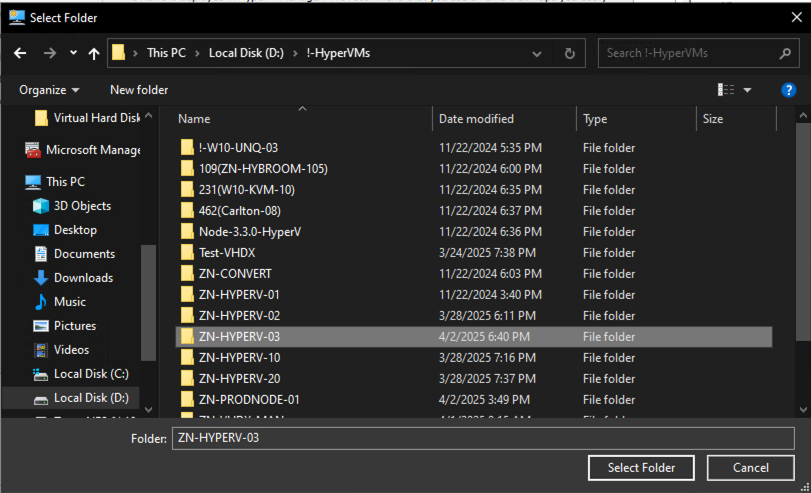Open the Organize dropdown menu
This screenshot has width=811, height=493.
49,90
